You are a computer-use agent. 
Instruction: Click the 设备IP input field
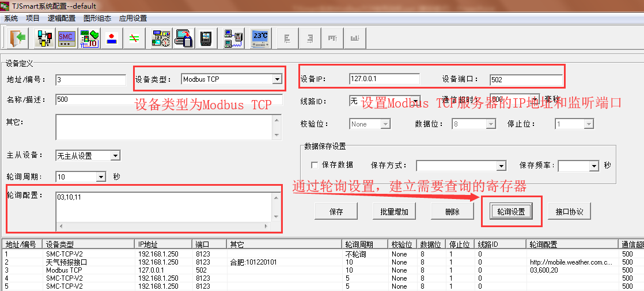[384, 78]
